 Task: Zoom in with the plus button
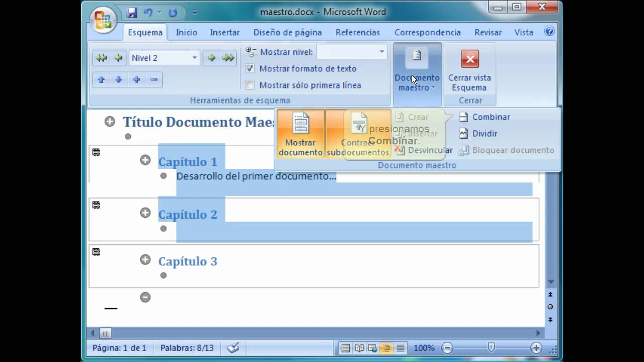click(x=536, y=347)
